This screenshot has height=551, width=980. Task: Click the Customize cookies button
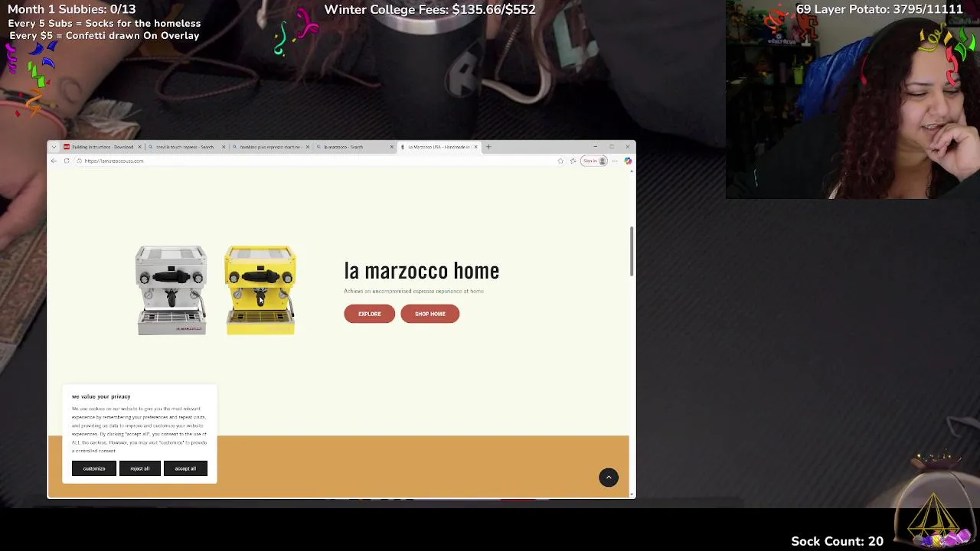(x=94, y=468)
